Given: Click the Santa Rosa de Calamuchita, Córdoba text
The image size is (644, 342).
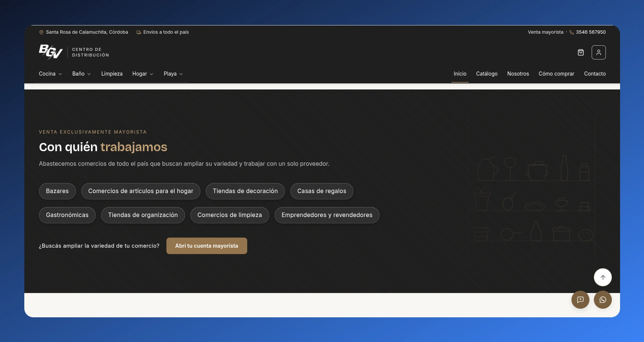Looking at the screenshot, I should point(87,32).
